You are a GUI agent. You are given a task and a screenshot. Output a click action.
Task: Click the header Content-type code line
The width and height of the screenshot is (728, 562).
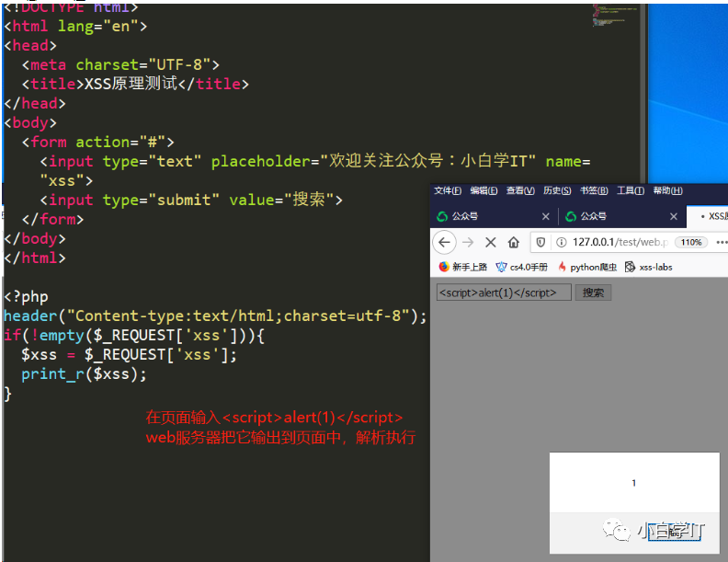tap(214, 315)
